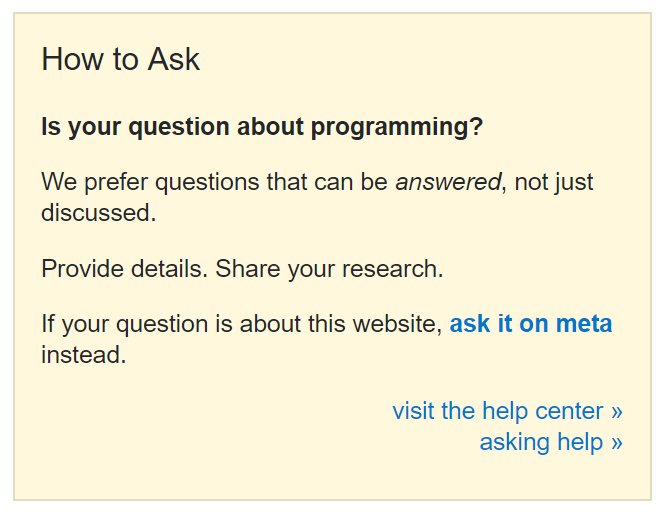Visit the help center link
Image resolution: width=663 pixels, height=512 pixels.
pos(507,411)
